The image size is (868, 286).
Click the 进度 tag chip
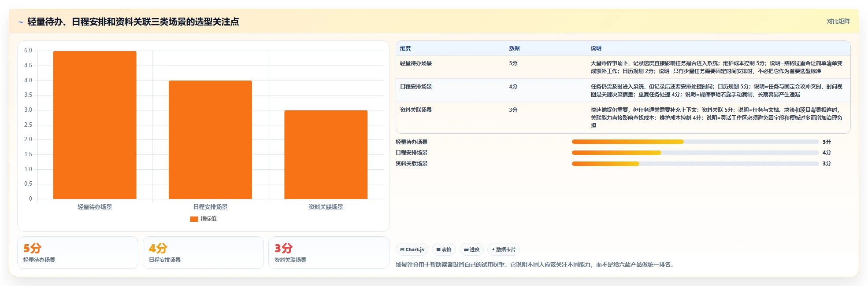(x=471, y=249)
